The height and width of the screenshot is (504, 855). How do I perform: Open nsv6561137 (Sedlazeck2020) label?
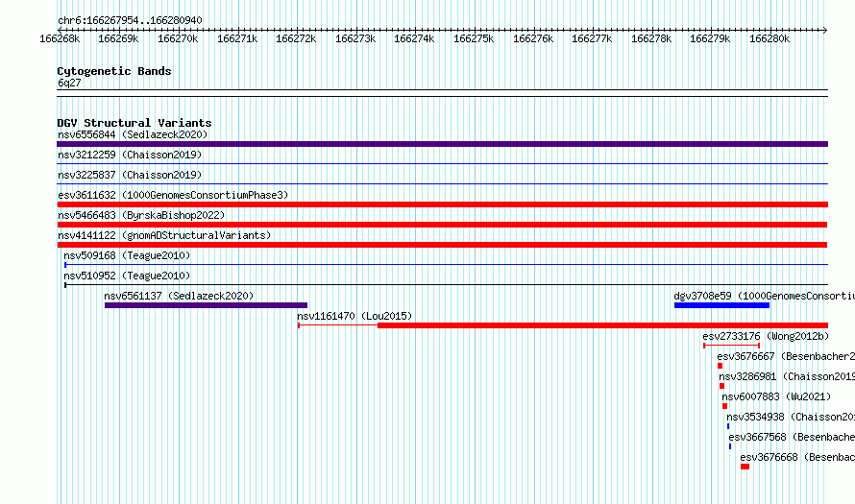(179, 296)
